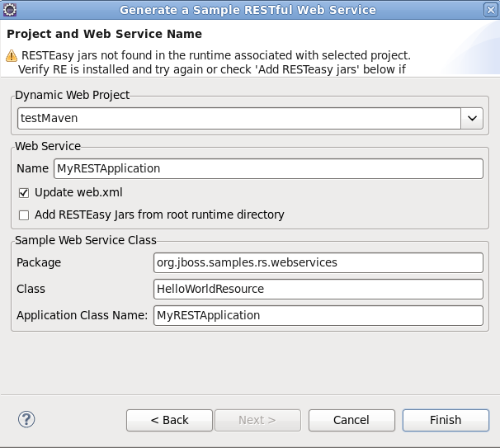The image size is (500, 448).
Task: Enable Add RESTEasy Jars from root runtime
Action: click(24, 215)
